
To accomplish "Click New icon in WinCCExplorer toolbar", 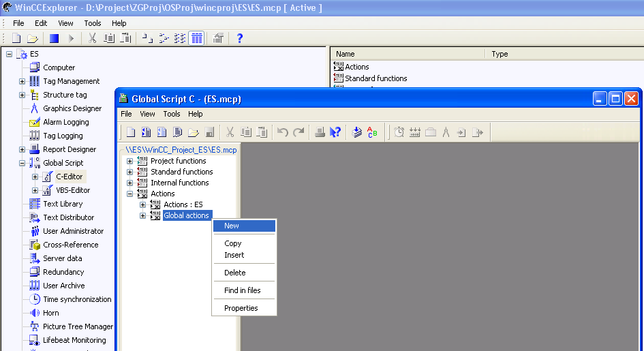I will point(16,38).
